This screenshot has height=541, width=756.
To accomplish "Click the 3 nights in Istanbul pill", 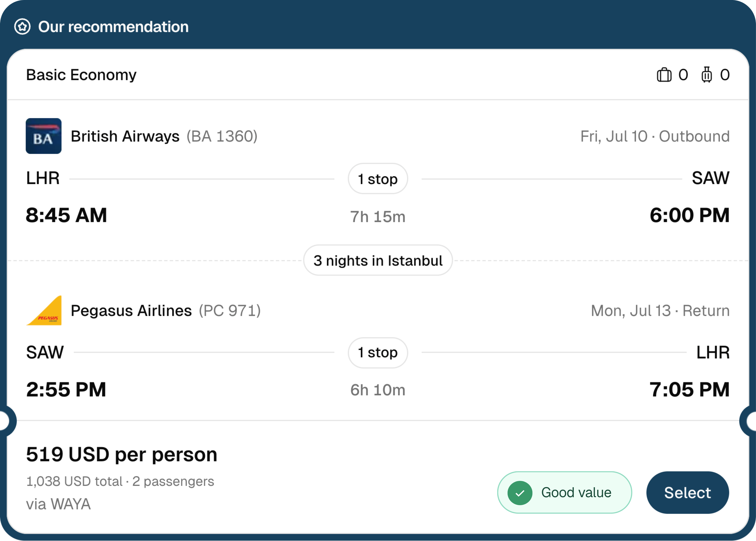I will pos(378,261).
